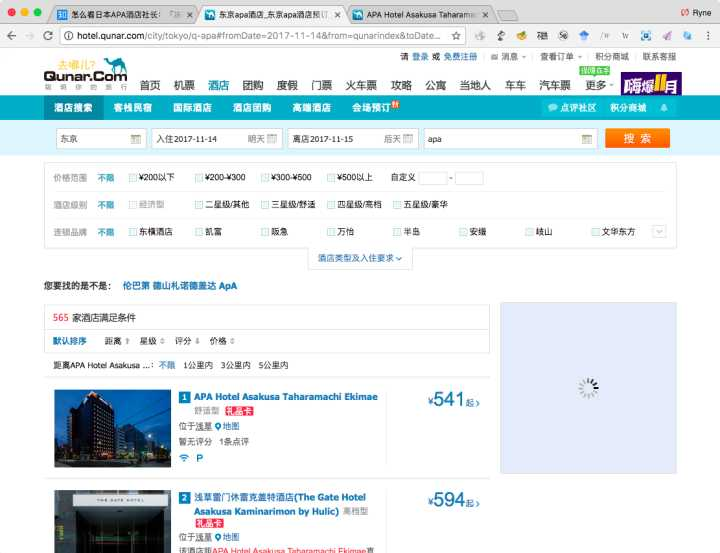Click the parking P icon under APA Hotel
This screenshot has height=553, width=720.
pyautogui.click(x=200, y=458)
